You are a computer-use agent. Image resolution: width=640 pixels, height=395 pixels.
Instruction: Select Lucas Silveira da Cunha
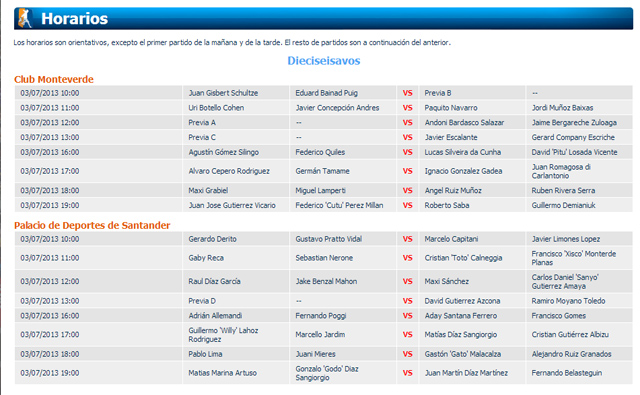(463, 152)
